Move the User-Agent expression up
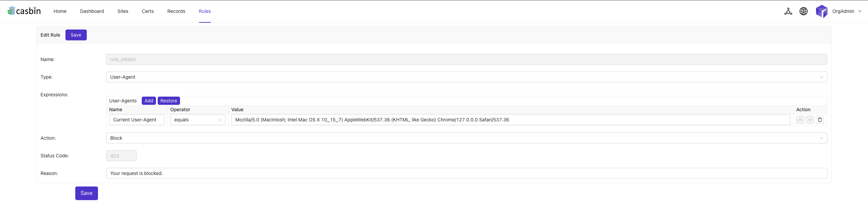 pos(800,120)
